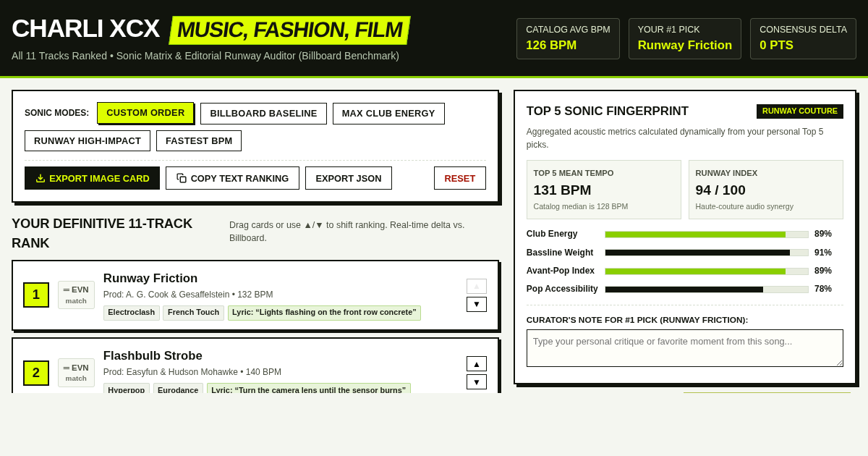Click the 78% Pop Accessibility value
The image size is (868, 456).
(x=823, y=289)
